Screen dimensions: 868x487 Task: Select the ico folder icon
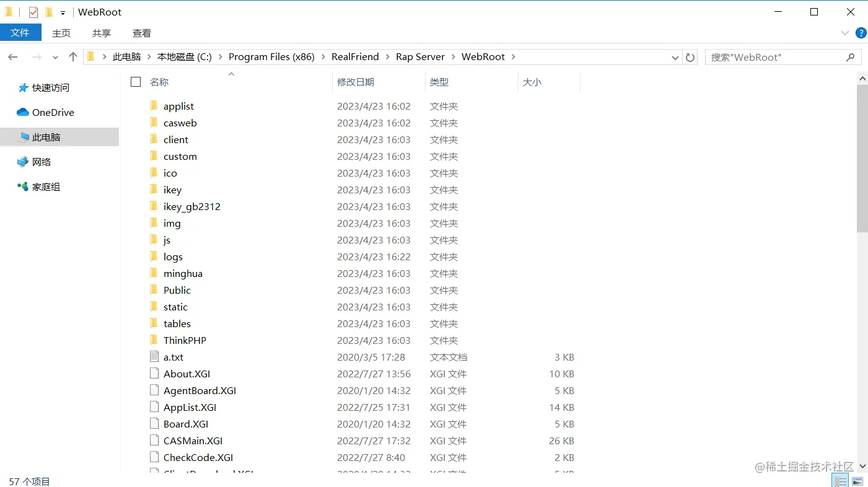coord(154,173)
